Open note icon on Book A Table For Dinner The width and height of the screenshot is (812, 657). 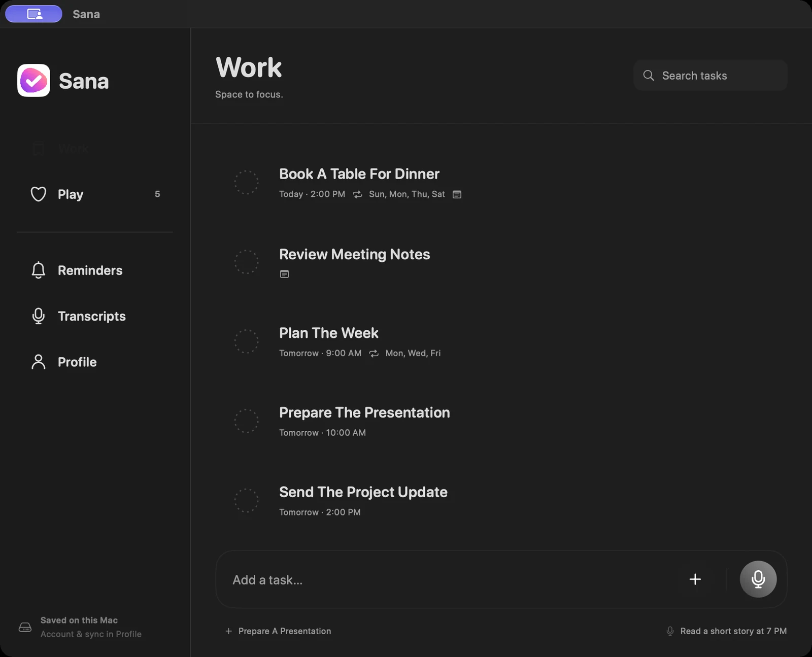pos(457,194)
